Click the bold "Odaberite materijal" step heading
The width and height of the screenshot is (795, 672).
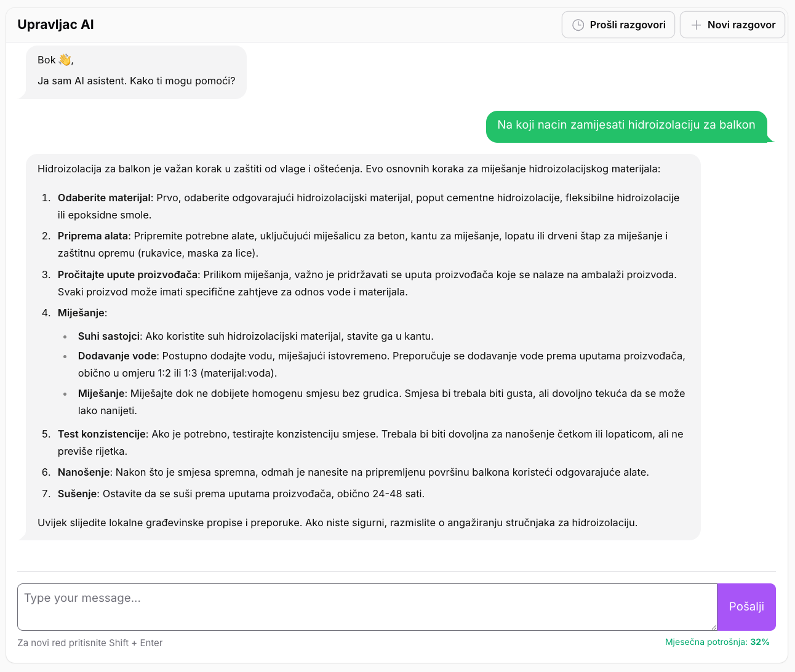point(104,198)
